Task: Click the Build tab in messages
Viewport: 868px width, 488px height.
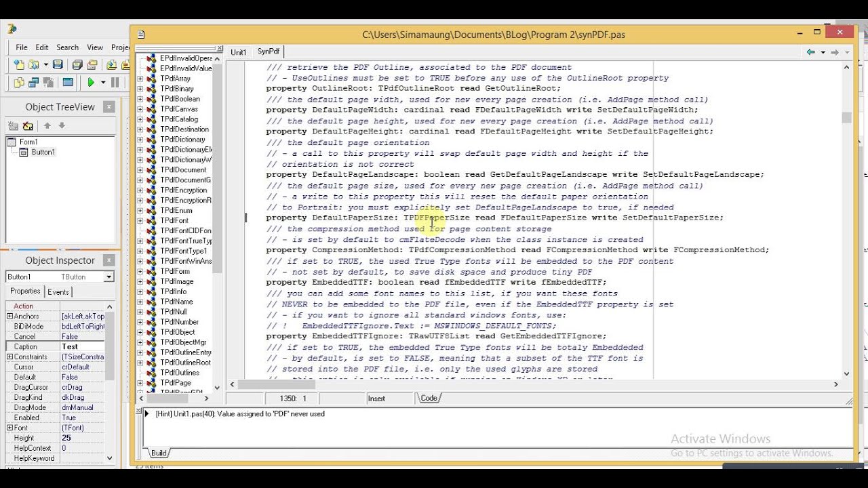Action: pyautogui.click(x=159, y=453)
